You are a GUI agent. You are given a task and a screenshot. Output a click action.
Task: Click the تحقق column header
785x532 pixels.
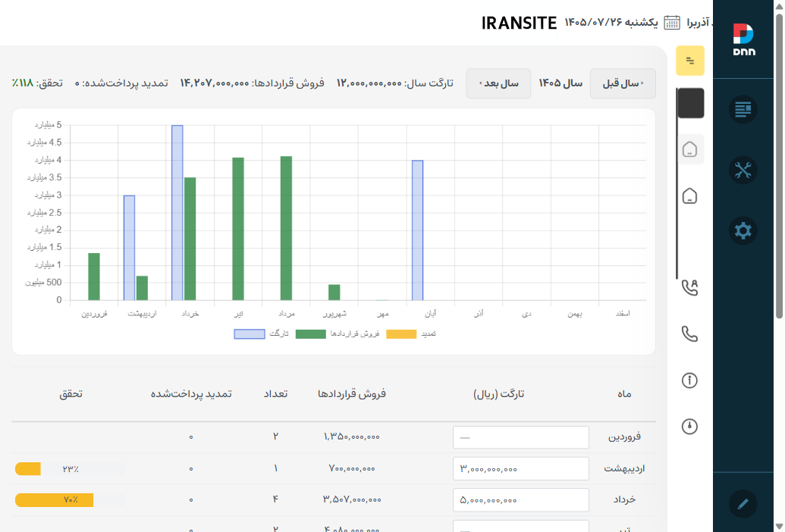(71, 394)
